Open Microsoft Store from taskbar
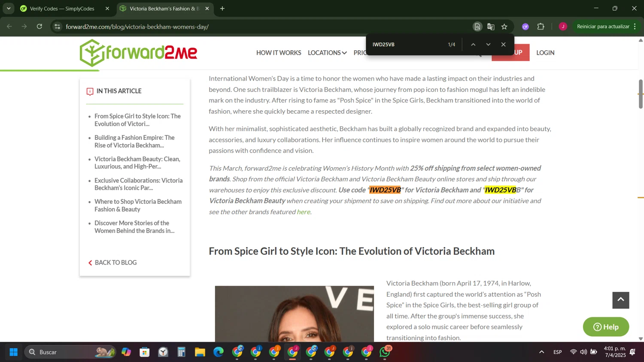The width and height of the screenshot is (644, 362). point(145,352)
